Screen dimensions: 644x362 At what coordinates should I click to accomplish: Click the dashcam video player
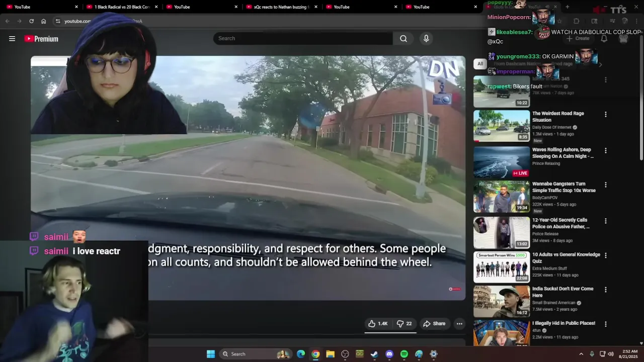point(248,178)
